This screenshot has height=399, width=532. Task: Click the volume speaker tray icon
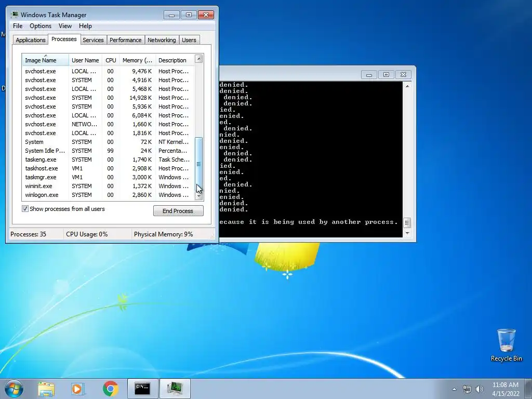(x=480, y=389)
